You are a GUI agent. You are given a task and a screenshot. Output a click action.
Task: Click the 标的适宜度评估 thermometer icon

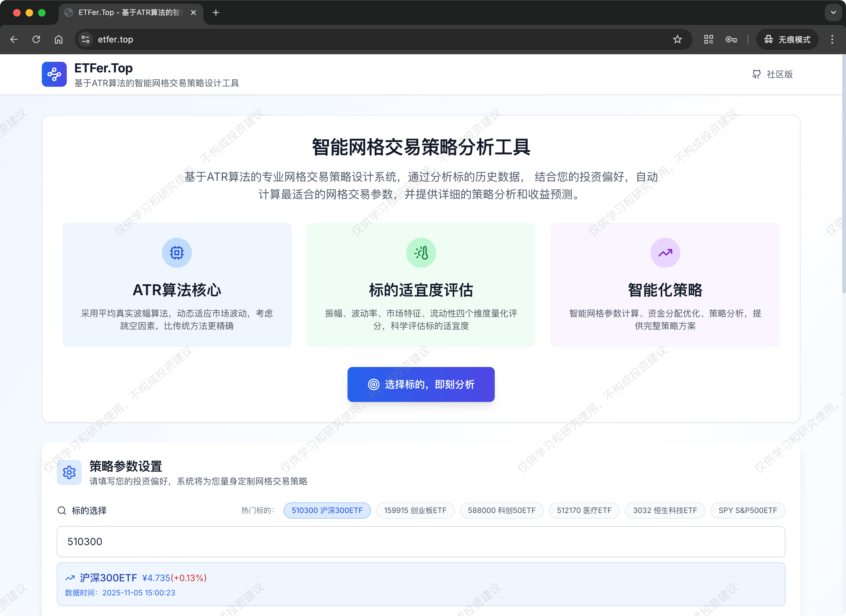421,252
